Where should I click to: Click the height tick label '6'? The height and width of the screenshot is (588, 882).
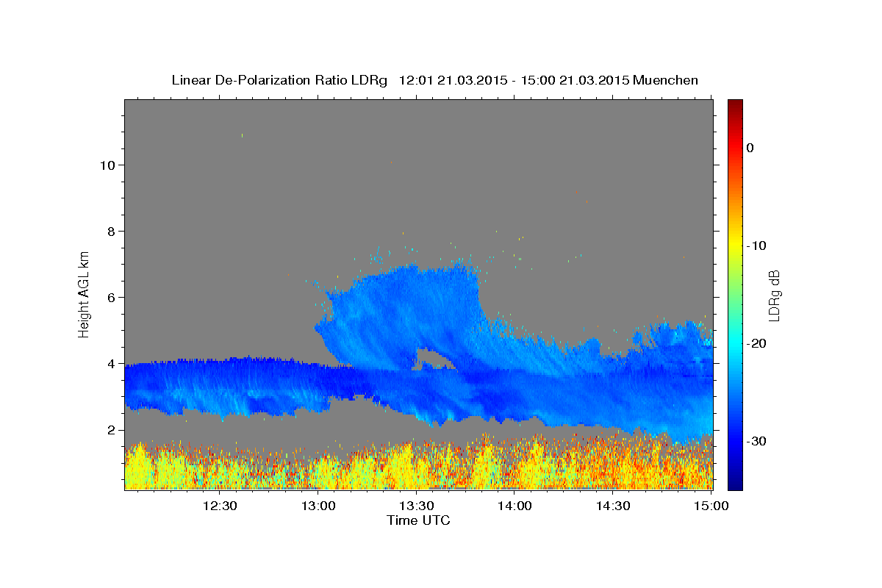[x=110, y=297]
